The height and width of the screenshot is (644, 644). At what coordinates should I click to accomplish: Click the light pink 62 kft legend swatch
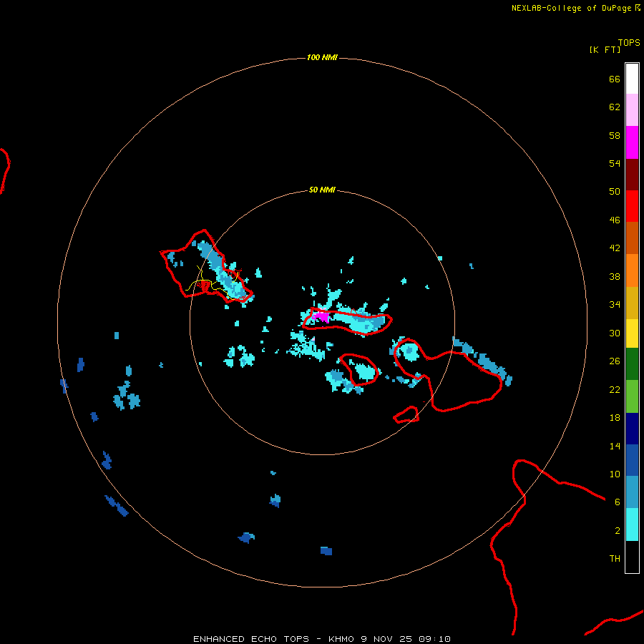click(x=632, y=109)
